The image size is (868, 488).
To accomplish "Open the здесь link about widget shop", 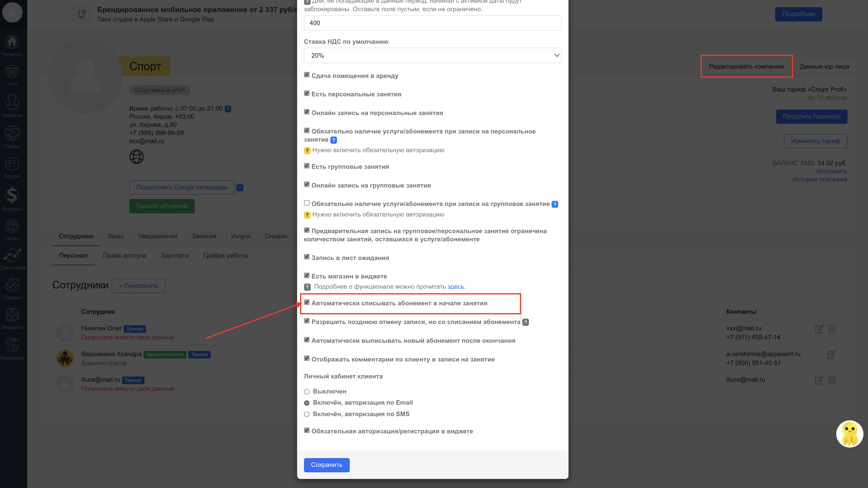I will [455, 287].
